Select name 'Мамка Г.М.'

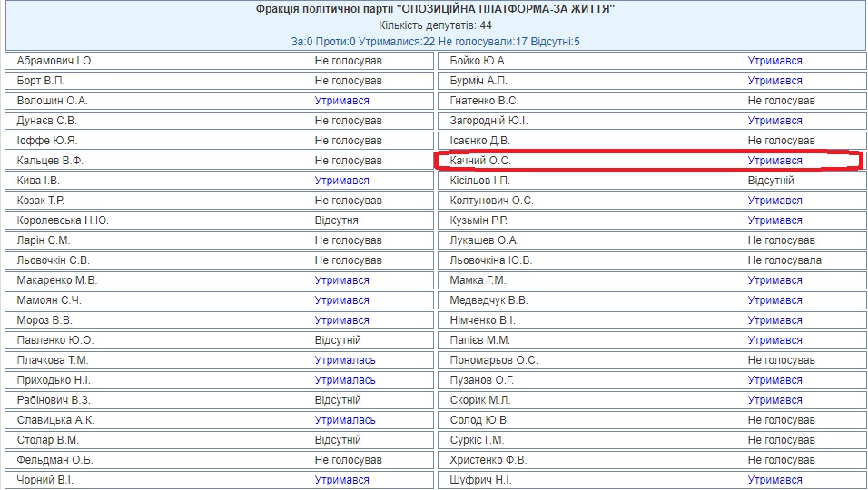pos(478,280)
